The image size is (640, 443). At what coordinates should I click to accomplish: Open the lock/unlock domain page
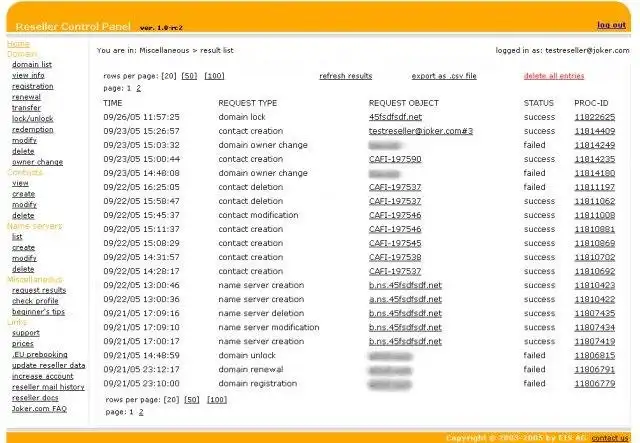33,118
